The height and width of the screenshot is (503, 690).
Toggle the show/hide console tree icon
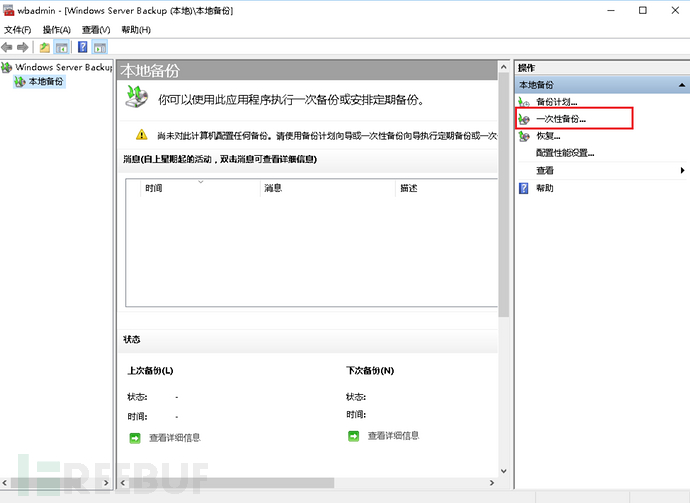coord(61,47)
